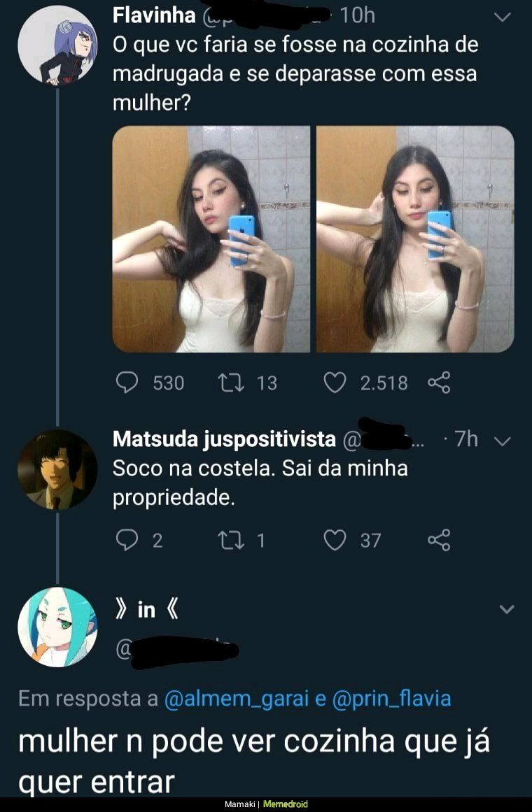The height and width of the screenshot is (812, 532).
Task: Visit the @almem_garai mention link
Action: (x=237, y=699)
